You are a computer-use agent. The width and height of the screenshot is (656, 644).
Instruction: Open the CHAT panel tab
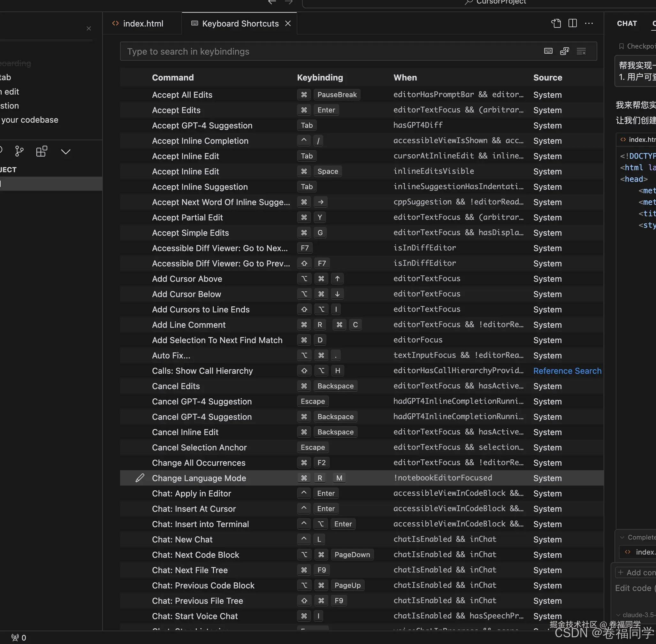[x=627, y=24]
